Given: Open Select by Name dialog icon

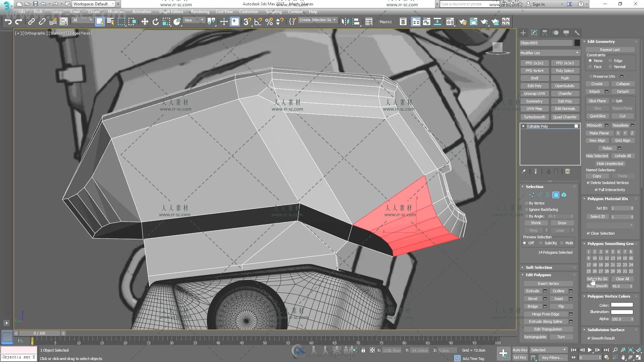Looking at the screenshot, I should [x=110, y=22].
